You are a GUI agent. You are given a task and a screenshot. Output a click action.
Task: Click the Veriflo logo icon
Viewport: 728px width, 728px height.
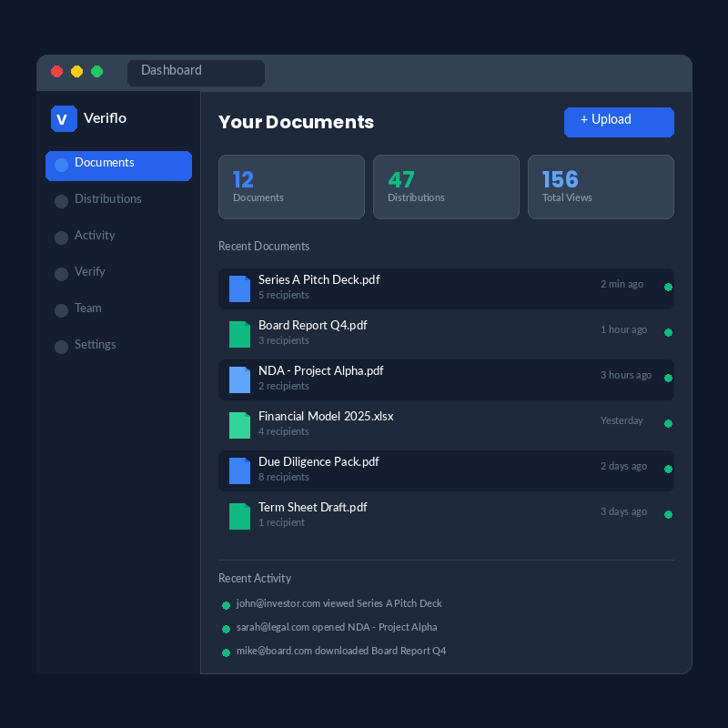[64, 119]
